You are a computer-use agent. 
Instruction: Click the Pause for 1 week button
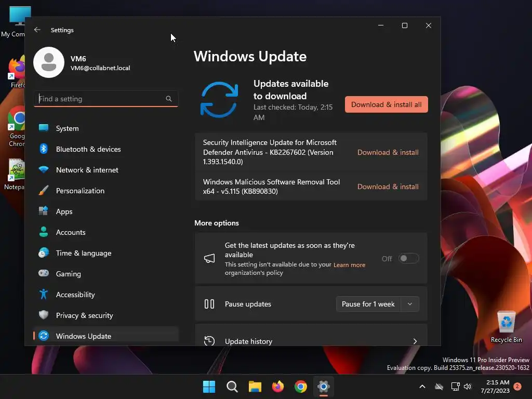(x=368, y=303)
